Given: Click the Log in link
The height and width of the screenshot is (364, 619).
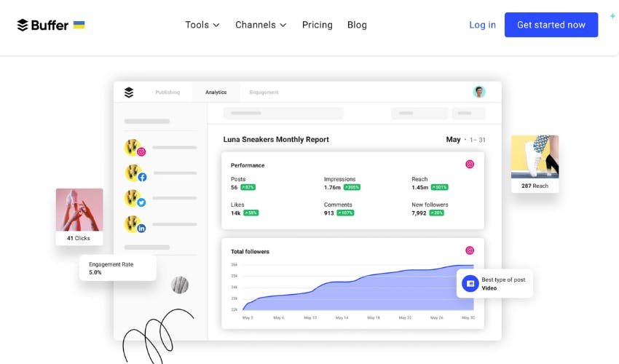Looking at the screenshot, I should coord(482,25).
